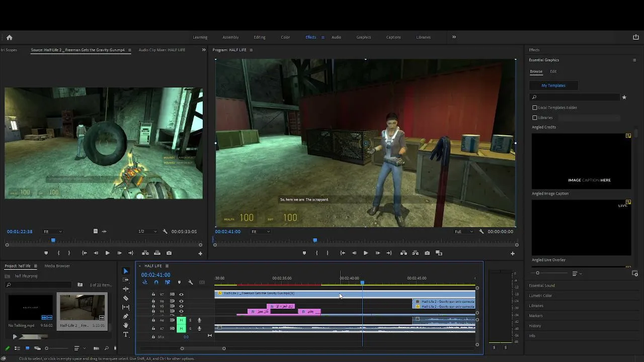Open Program monitor zoom Fit dropdown
This screenshot has width=644, height=362.
coord(260,232)
